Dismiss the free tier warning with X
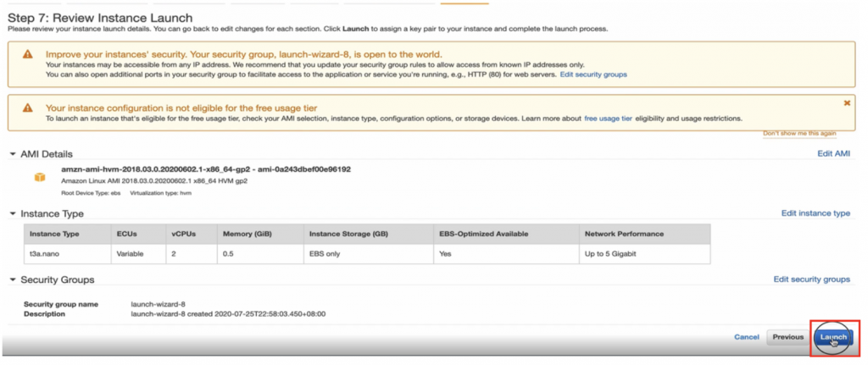 tap(847, 102)
